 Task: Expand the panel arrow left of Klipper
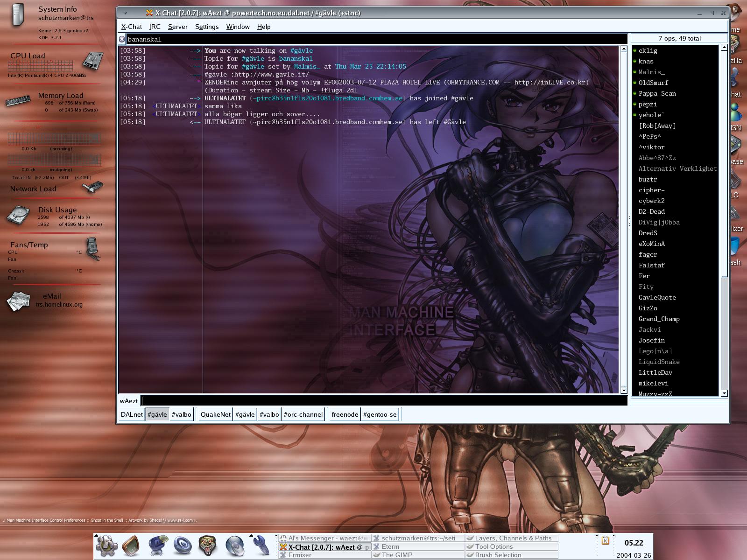[x=596, y=536]
